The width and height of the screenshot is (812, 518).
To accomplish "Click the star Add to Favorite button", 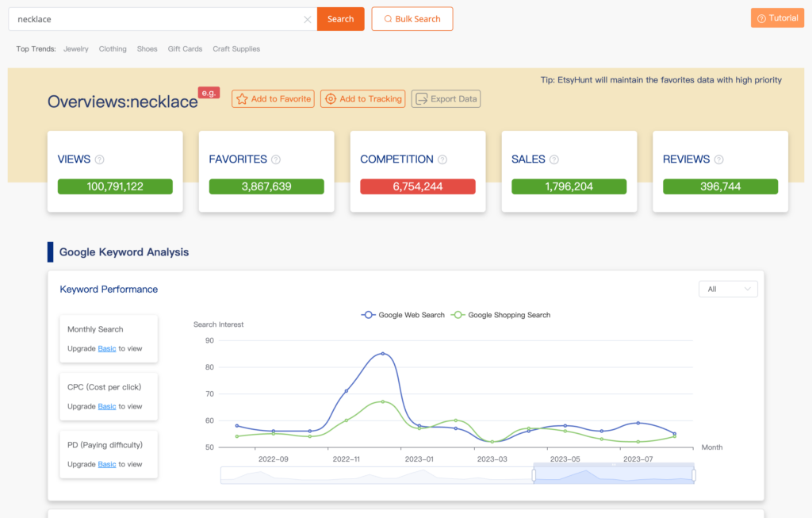I will coord(274,99).
